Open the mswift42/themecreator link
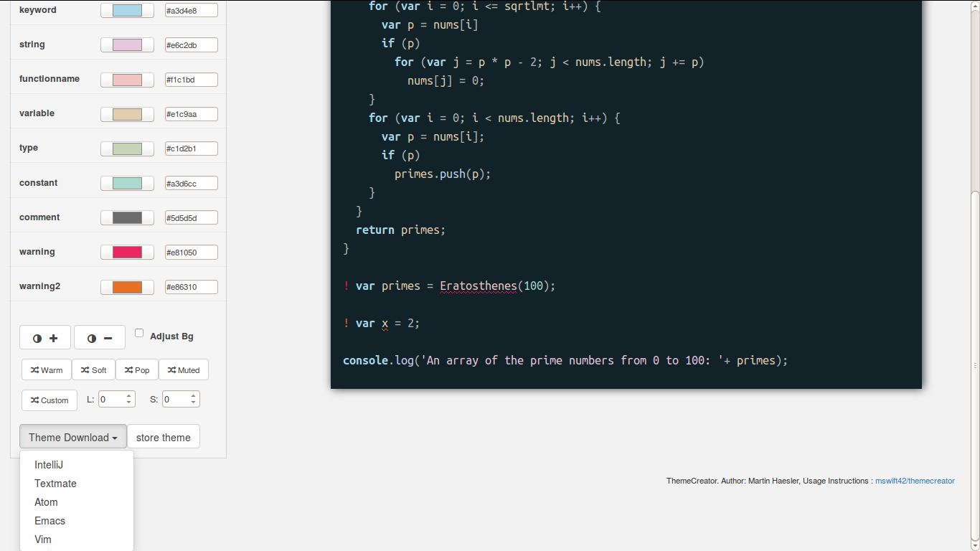 (915, 481)
